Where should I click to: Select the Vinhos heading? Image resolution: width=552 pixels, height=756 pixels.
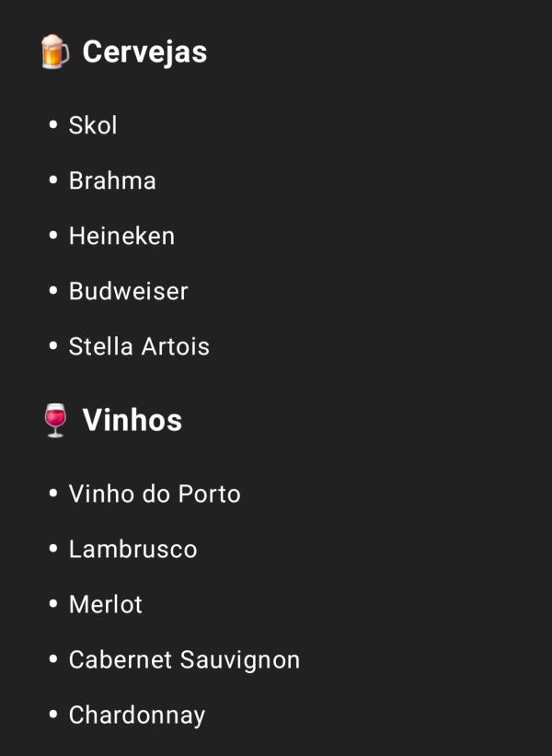(132, 420)
